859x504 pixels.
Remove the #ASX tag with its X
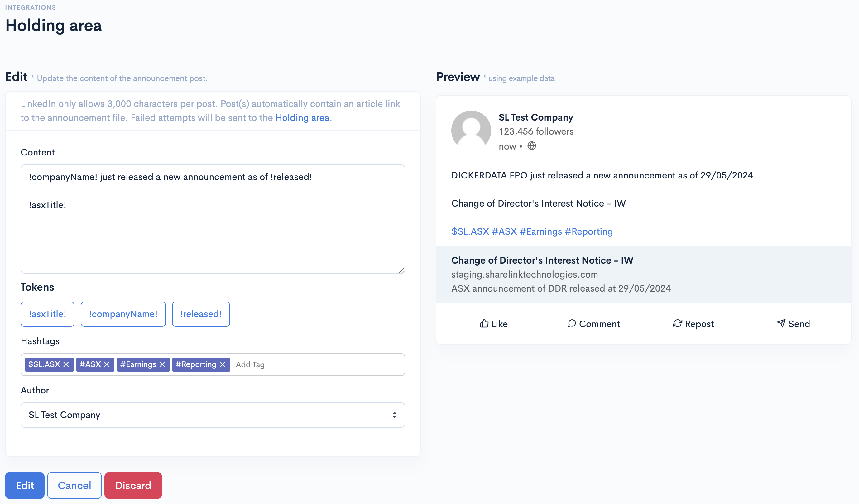coord(107,364)
